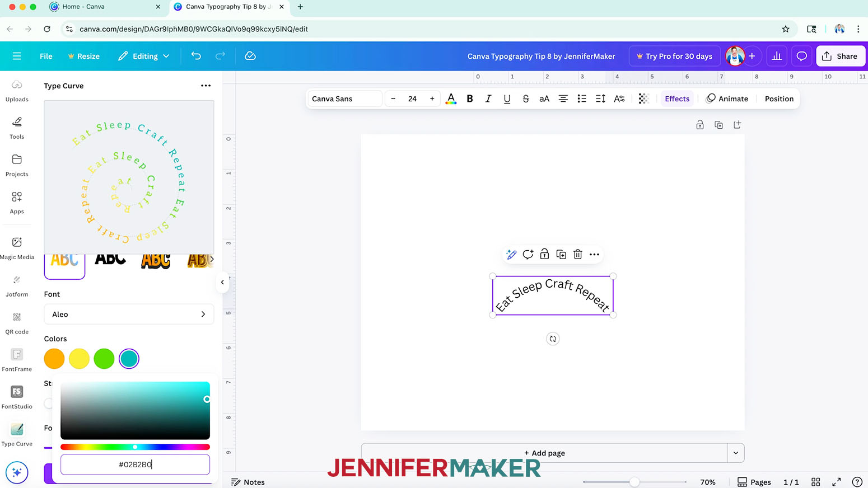Open the Apps sidebar panel
Viewport: 868px width, 488px height.
(17, 203)
